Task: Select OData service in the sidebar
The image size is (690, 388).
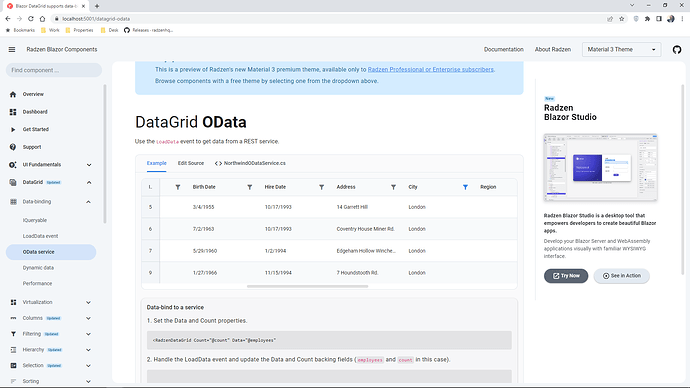Action: tap(51, 252)
